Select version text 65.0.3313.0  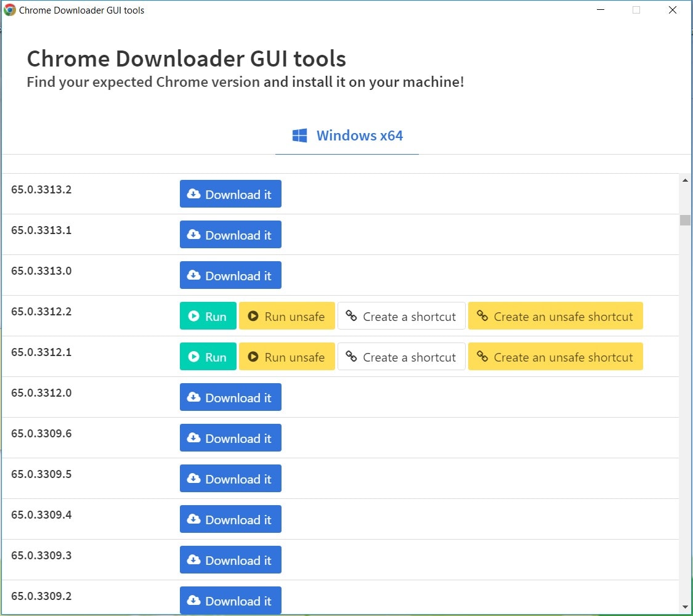pos(41,271)
